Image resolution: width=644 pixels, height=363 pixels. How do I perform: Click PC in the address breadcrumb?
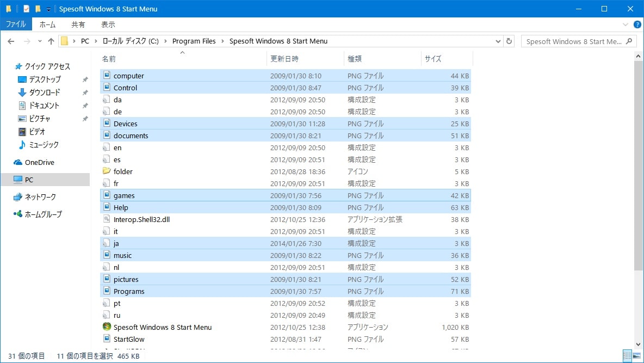click(x=85, y=41)
